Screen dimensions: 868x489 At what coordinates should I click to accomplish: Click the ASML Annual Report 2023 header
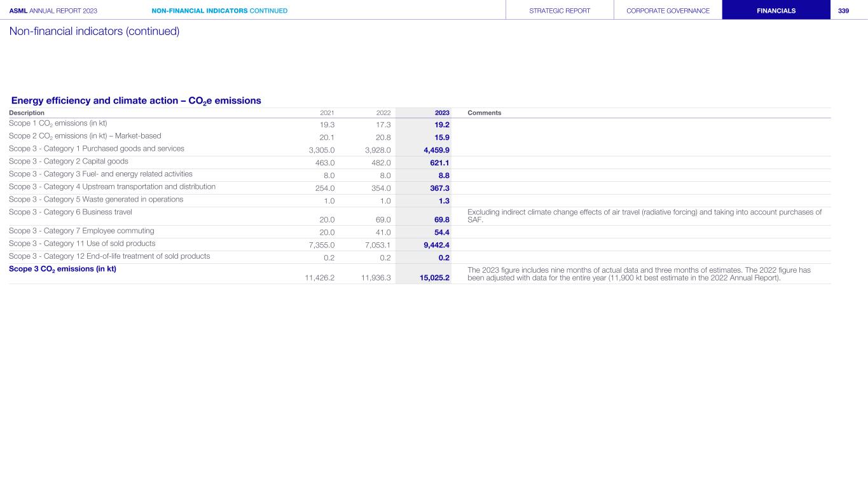(45, 11)
